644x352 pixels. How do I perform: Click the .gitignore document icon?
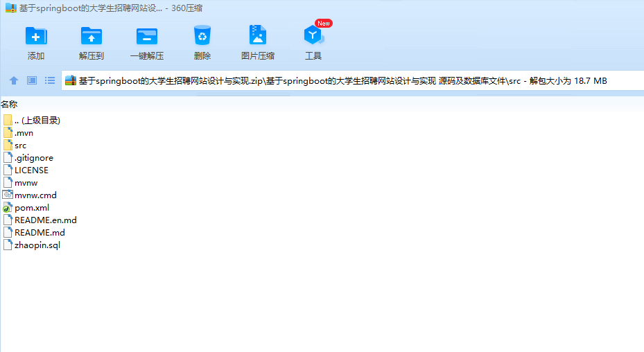[x=8, y=157]
